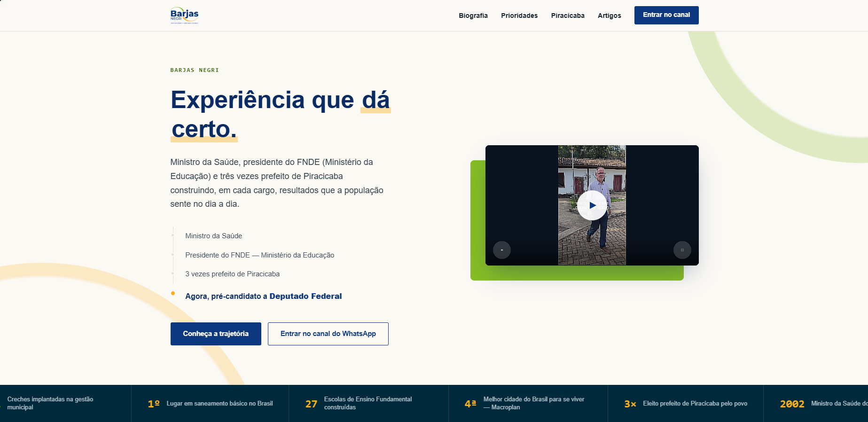
Task: Click 'Creches implantadas na gestão municipal' text
Action: pyautogui.click(x=50, y=403)
